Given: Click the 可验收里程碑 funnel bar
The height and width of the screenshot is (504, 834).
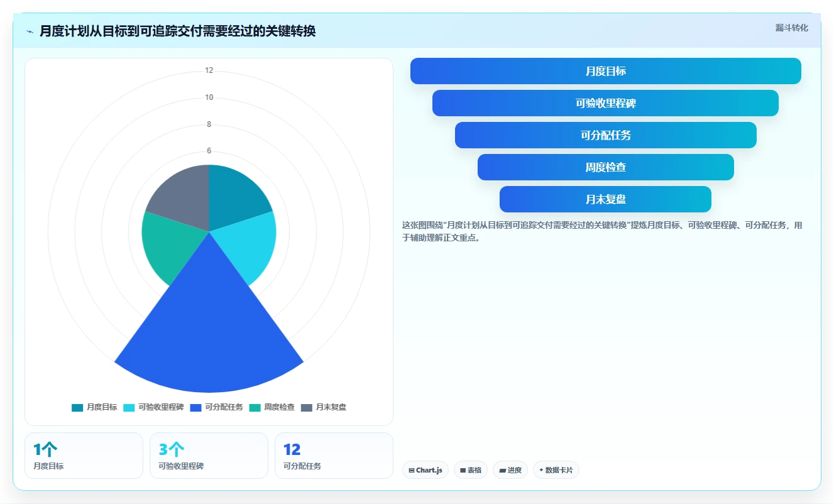Looking at the screenshot, I should (x=606, y=103).
